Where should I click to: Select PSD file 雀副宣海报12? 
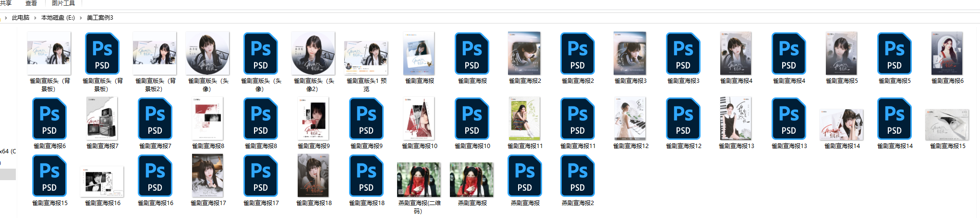683,118
